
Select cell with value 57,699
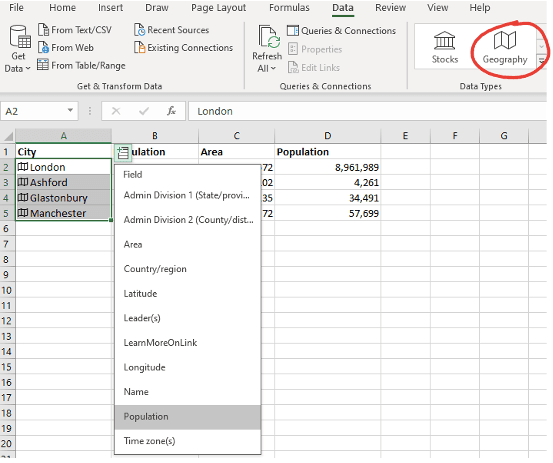point(328,213)
